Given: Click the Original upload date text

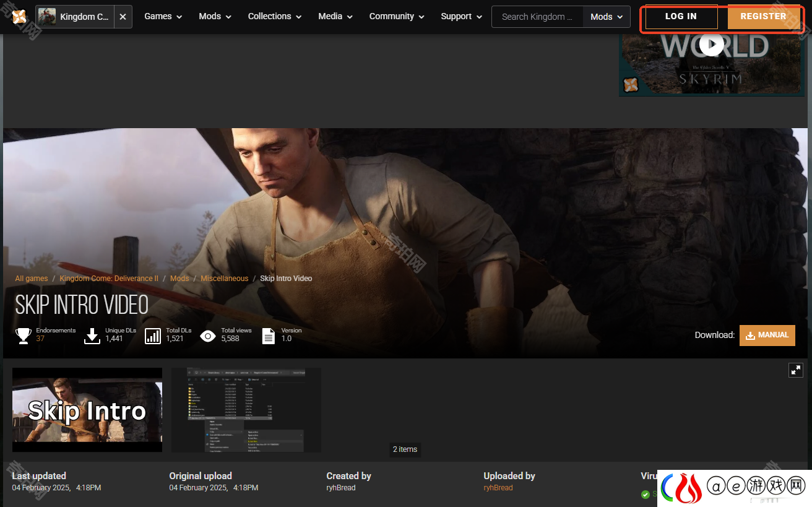Looking at the screenshot, I should click(214, 488).
